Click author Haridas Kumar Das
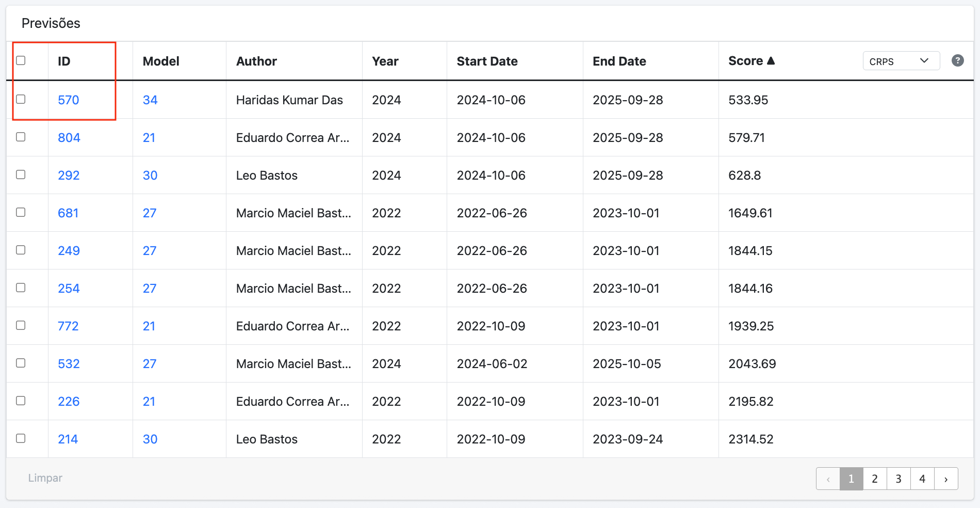Screen dimensions: 980x508 289,100
